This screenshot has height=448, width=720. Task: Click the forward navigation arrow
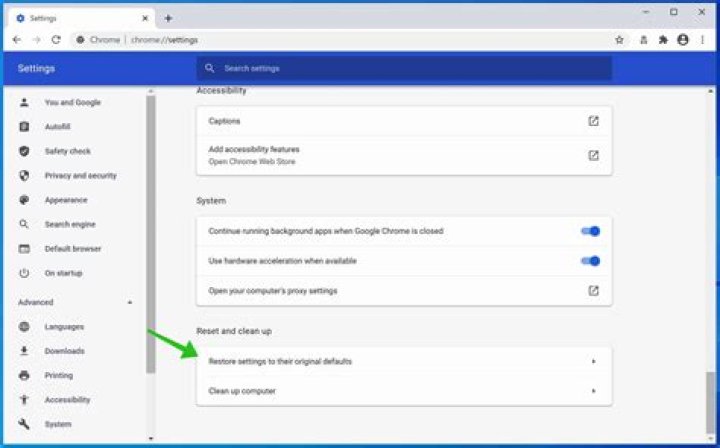click(37, 40)
